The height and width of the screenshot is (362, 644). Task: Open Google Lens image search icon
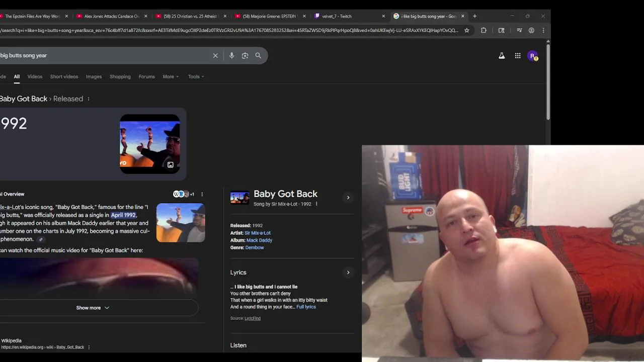[x=245, y=56]
